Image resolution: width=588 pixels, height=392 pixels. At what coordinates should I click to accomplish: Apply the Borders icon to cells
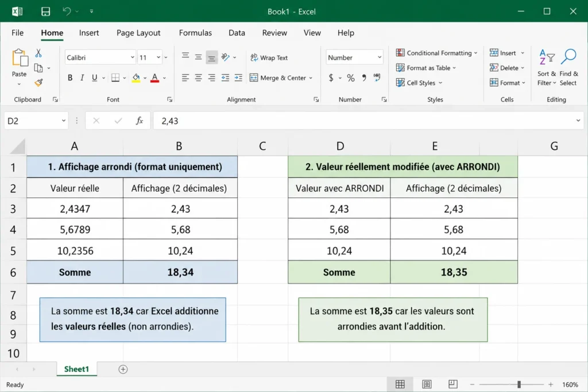115,77
